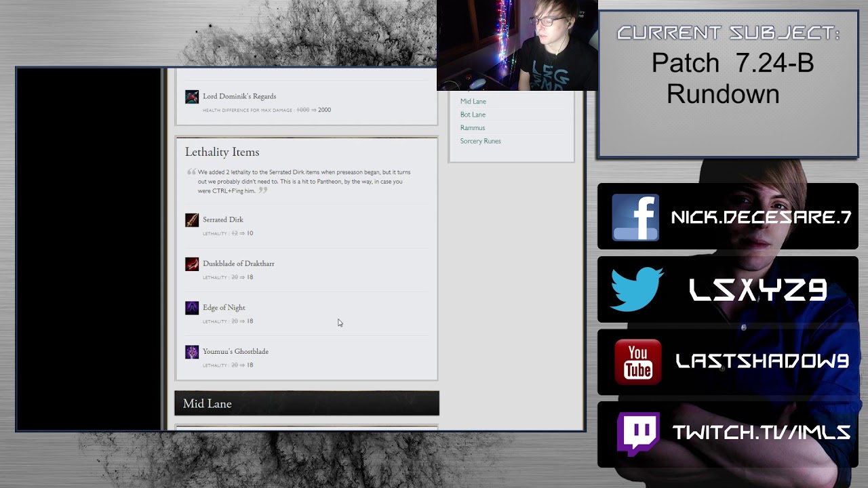Click the Mid Lane section header
Screen dimensions: 868x488
coord(307,403)
